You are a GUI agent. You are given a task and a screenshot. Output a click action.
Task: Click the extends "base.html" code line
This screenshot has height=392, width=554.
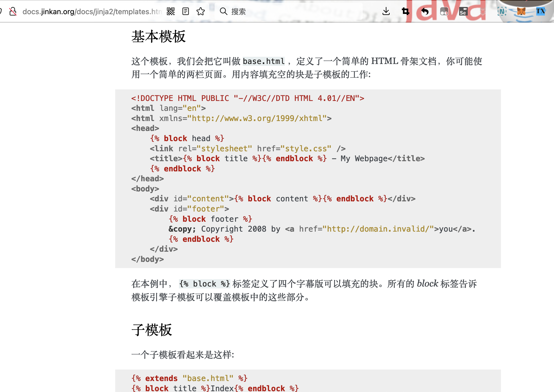[189, 378]
